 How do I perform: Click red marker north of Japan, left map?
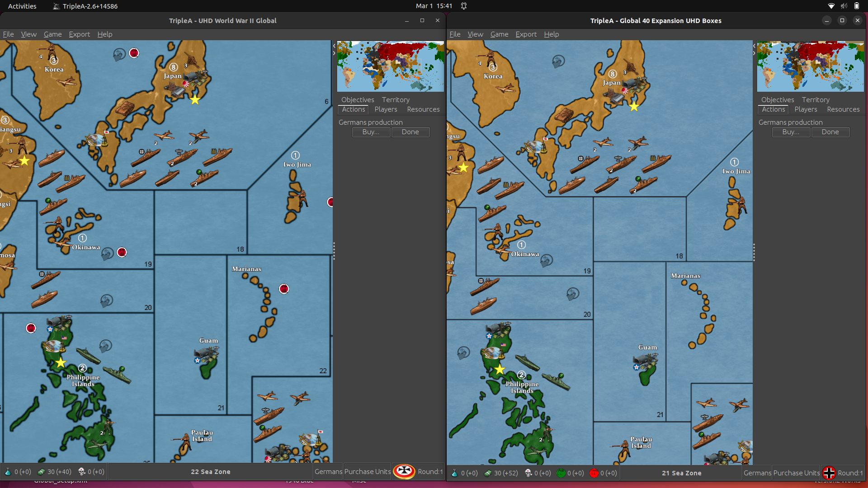[134, 53]
